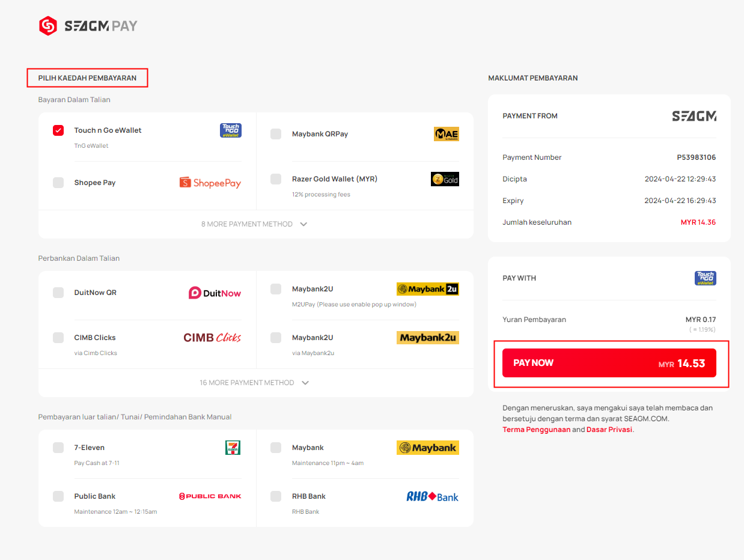Expand 16 more payment methods
The image size is (744, 560).
(x=255, y=383)
